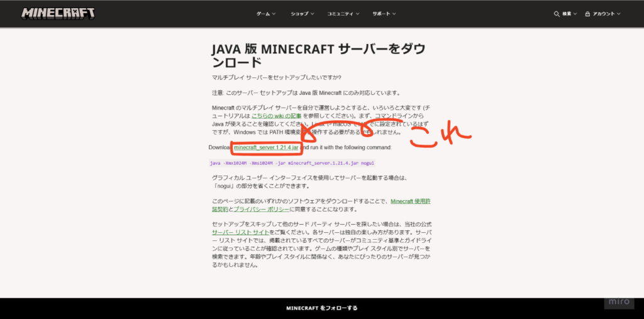This screenshot has height=319, width=644.
Task: Click the search magnifier icon
Action: 556,14
